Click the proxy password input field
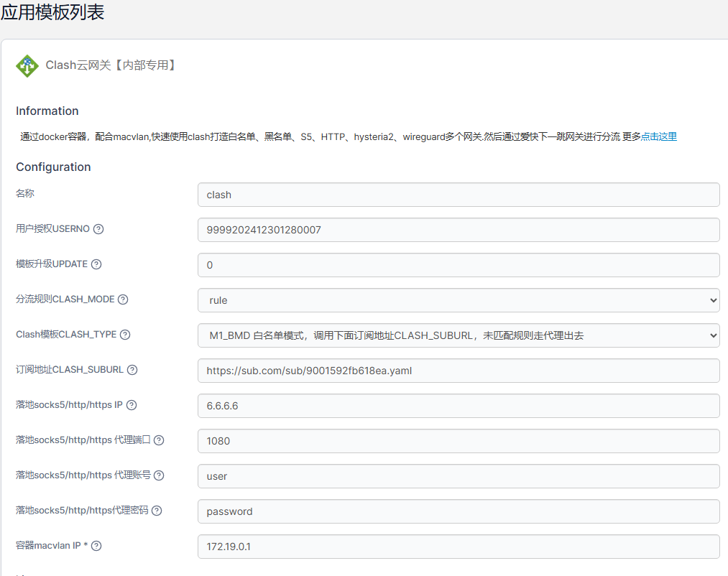 (x=459, y=511)
